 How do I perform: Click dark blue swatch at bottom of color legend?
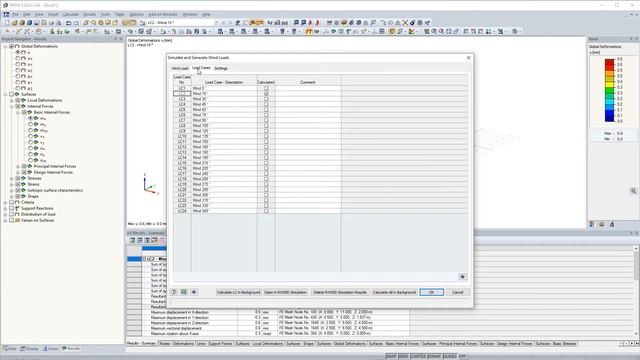[609, 118]
